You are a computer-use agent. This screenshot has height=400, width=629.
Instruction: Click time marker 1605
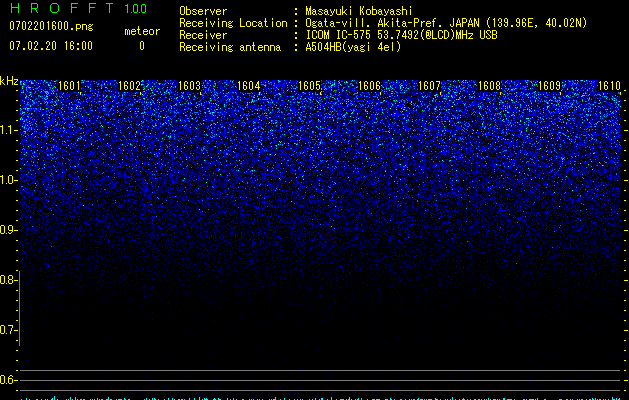tap(309, 85)
